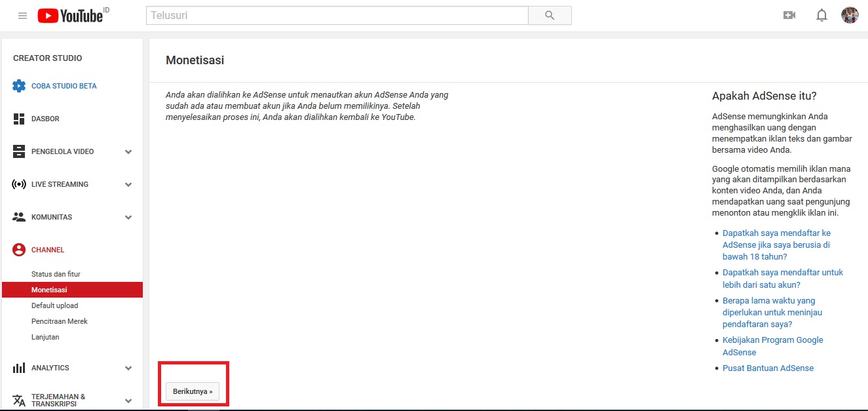Open LIVE STREAMING menu item
The width and height of the screenshot is (868, 411).
[60, 184]
